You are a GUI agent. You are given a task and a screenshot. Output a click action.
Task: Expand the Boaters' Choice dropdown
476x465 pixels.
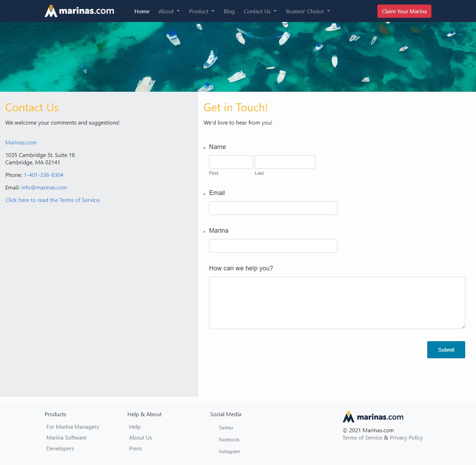[x=307, y=11]
